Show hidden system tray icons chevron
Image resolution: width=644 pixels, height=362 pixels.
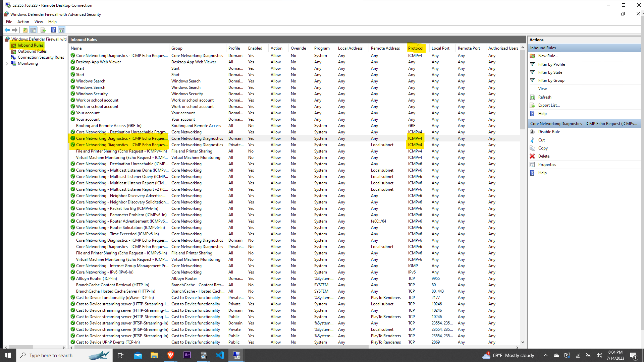546,355
